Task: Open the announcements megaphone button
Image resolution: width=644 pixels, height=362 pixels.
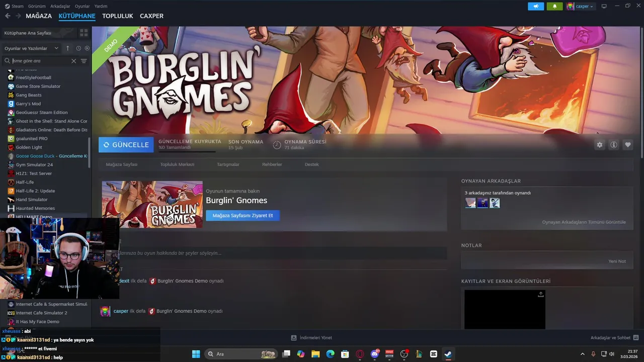Action: tap(536, 6)
